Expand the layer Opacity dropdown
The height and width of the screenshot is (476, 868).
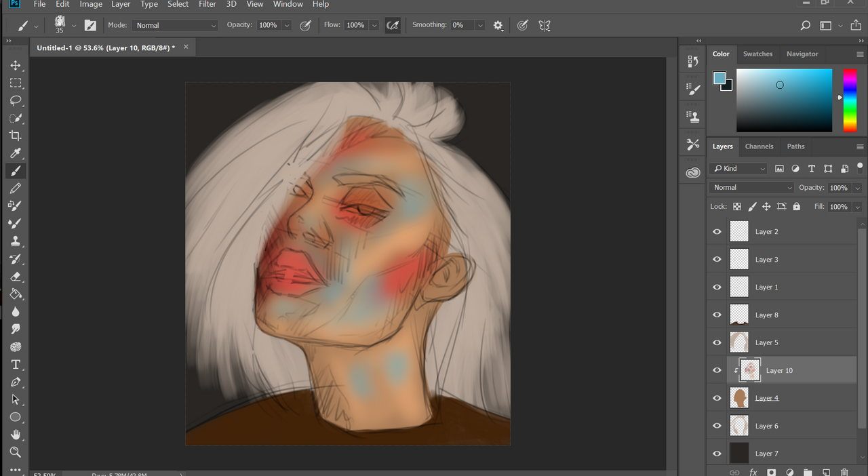click(x=858, y=188)
